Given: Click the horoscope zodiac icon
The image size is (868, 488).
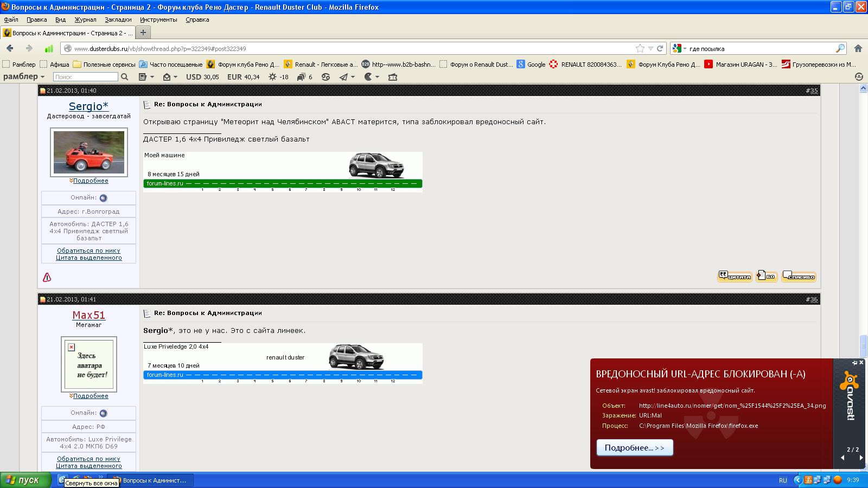Looking at the screenshot, I should [x=325, y=77].
